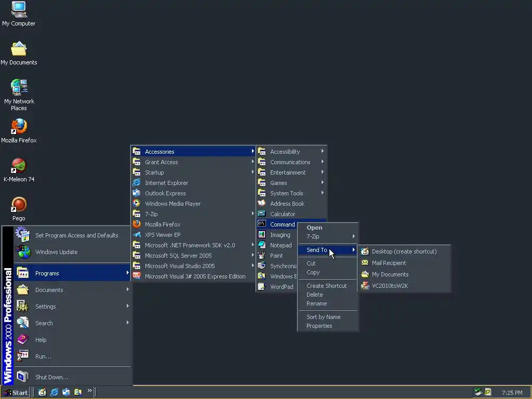Viewport: 532px width, 399px height.
Task: Click the XPS Viewer EP icon
Action: pyautogui.click(x=137, y=234)
